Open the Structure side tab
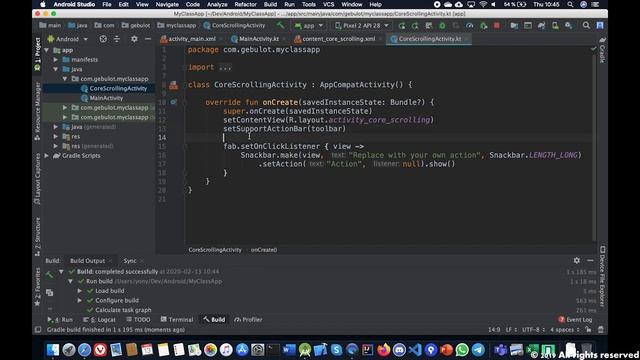The width and height of the screenshot is (640, 360). click(38, 237)
